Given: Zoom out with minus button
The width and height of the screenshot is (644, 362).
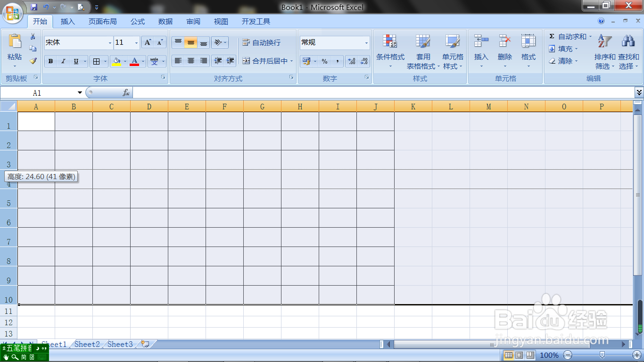Looking at the screenshot, I should coord(568,355).
